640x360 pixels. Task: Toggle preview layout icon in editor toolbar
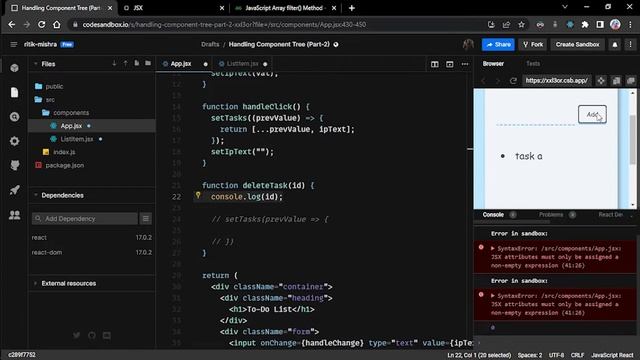click(449, 64)
